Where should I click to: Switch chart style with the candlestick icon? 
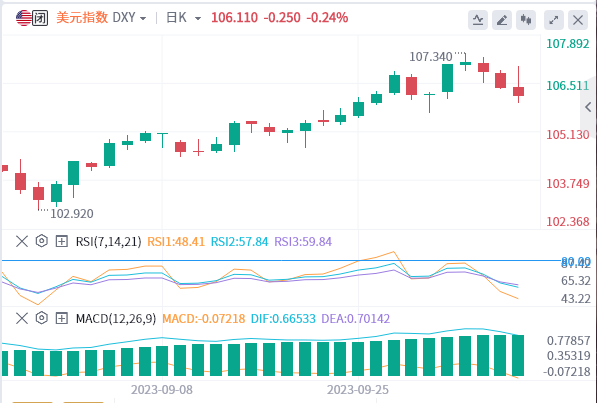pyautogui.click(x=526, y=20)
